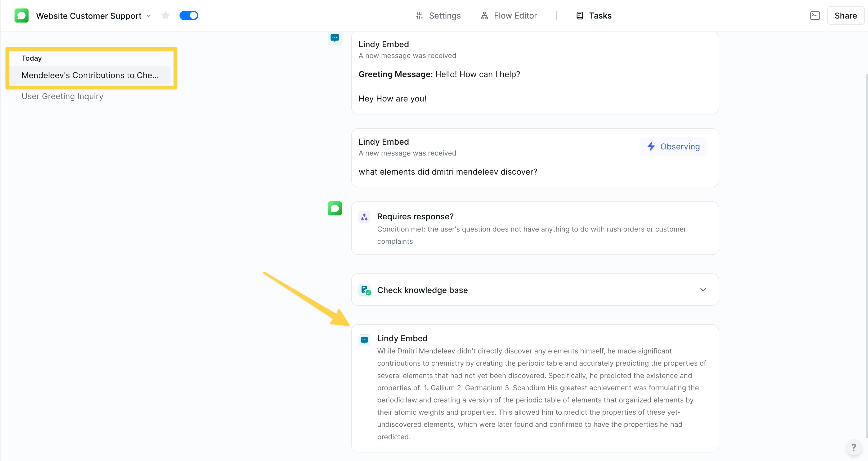The image size is (868, 461).
Task: Open the terminal icon near Share
Action: coord(815,16)
